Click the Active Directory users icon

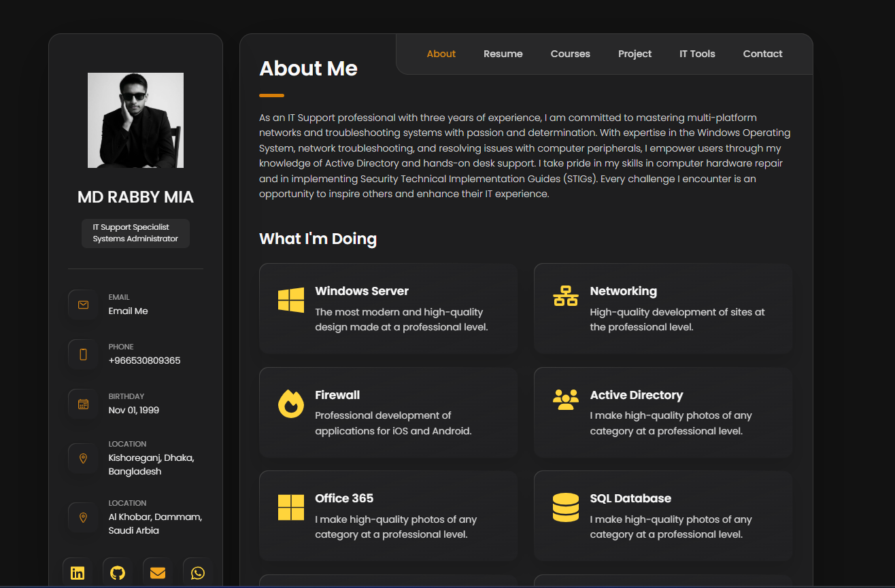click(565, 399)
